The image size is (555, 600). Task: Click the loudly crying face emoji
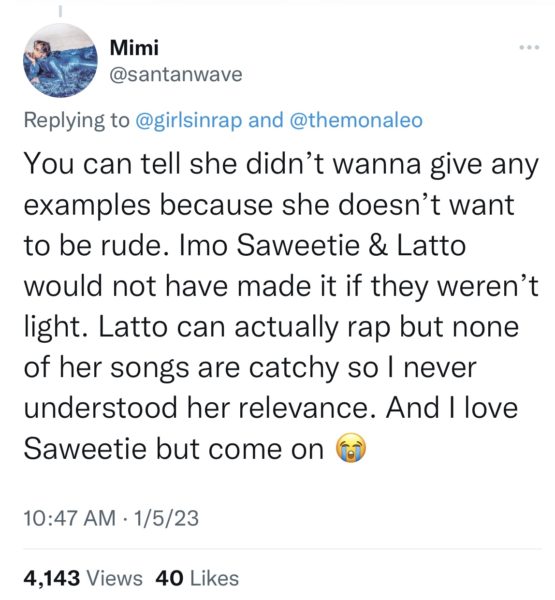tap(351, 448)
